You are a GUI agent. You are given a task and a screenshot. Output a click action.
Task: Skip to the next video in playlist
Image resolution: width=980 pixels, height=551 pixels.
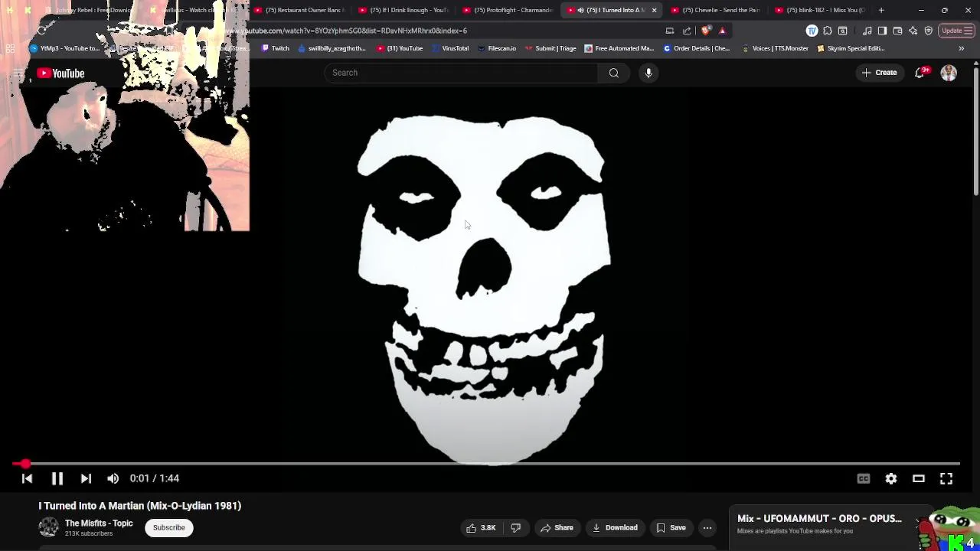(86, 478)
